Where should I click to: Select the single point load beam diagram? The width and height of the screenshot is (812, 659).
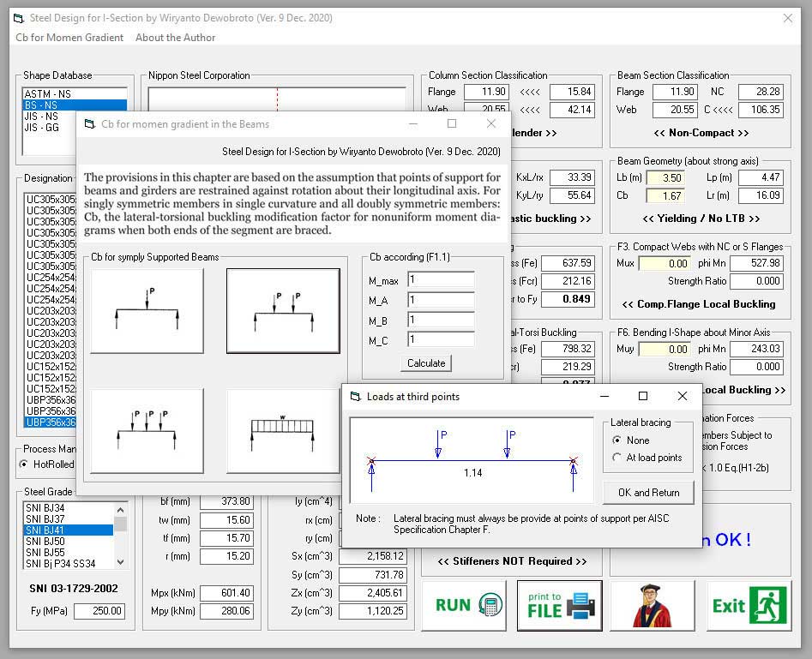147,310
